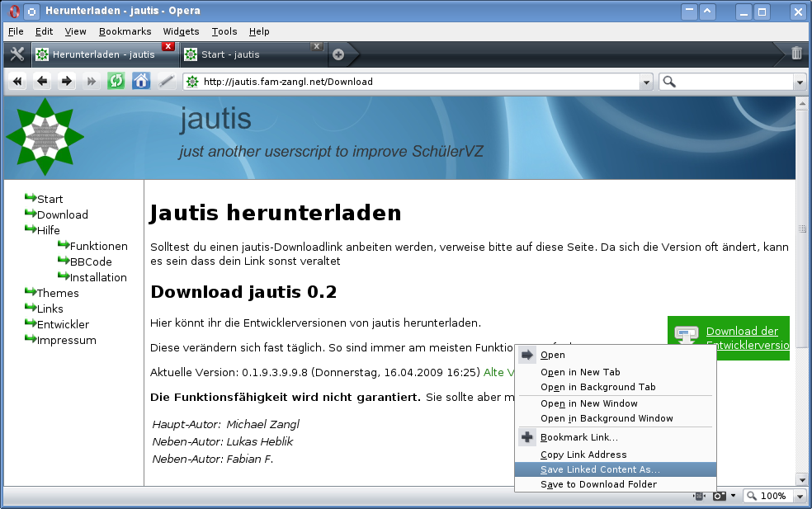Open the View menu

pyautogui.click(x=75, y=31)
